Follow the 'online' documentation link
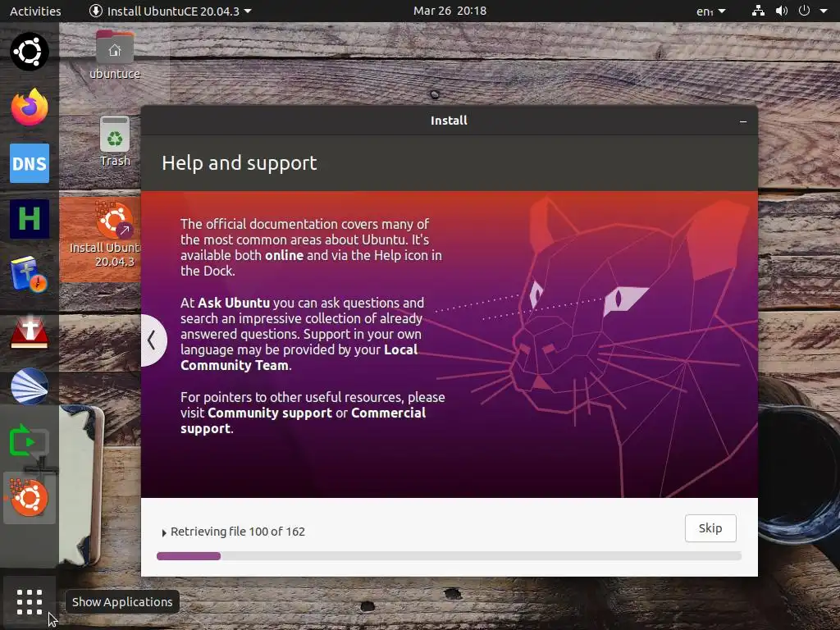840x630 pixels. [x=285, y=256]
